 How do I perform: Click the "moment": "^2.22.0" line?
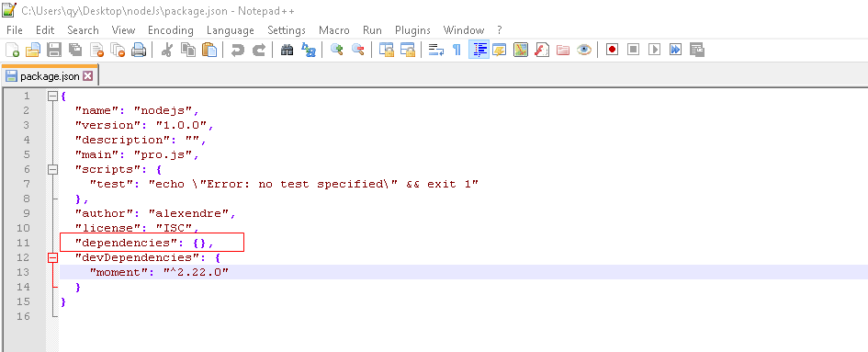159,272
